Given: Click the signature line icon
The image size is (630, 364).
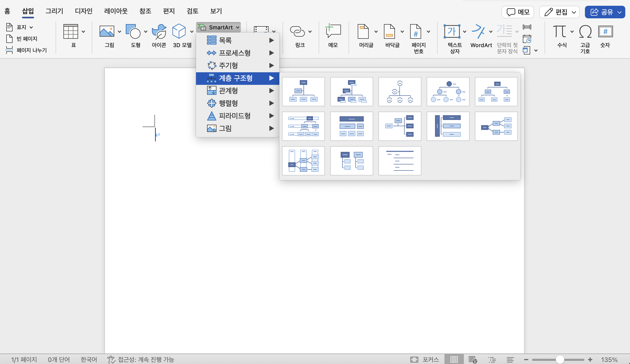Looking at the screenshot, I should tap(527, 27).
